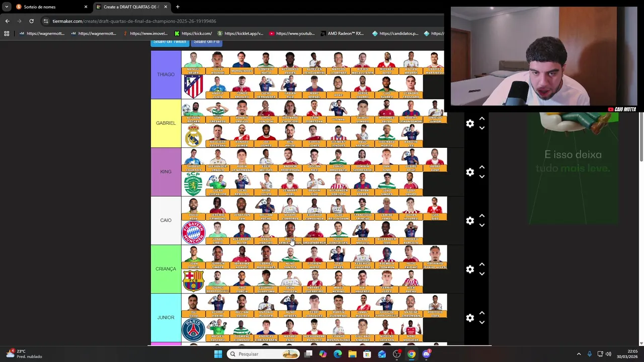
Task: Open the imovel bookmark
Action: click(145, 34)
